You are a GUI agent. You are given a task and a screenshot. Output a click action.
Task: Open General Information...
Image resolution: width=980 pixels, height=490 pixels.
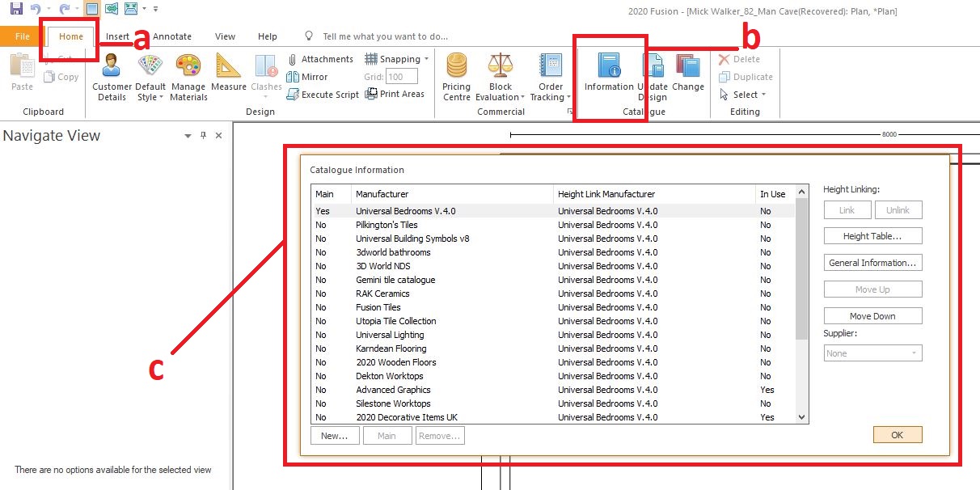(872, 263)
